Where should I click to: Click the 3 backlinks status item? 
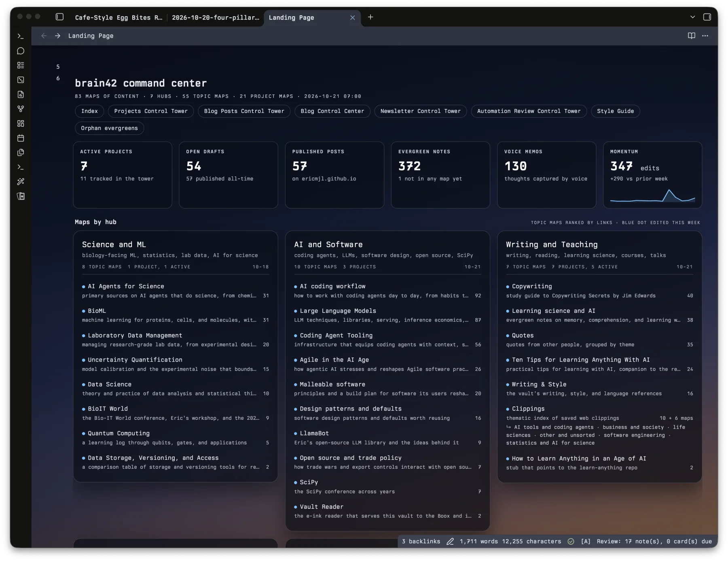(421, 542)
